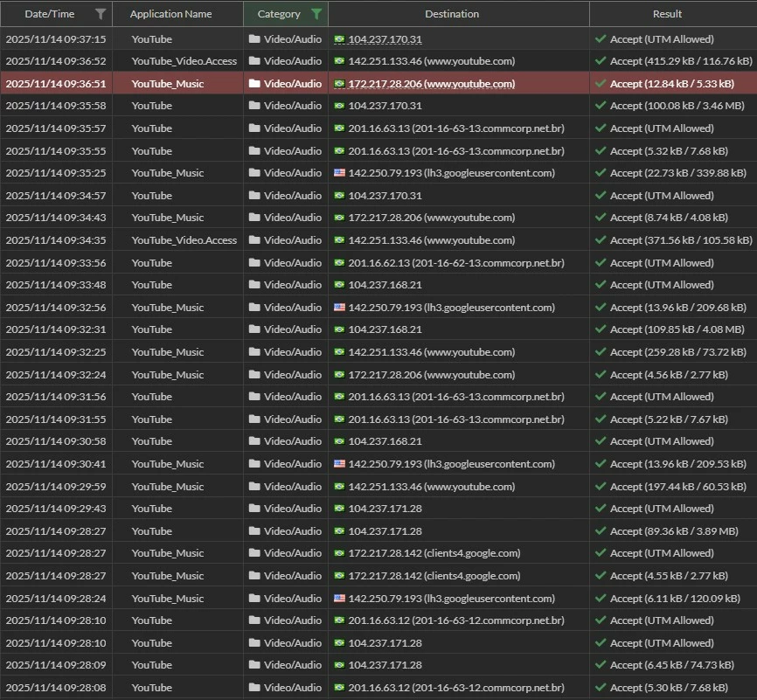
Task: Select Video/Audio category in the 09:32:25 row
Action: [292, 352]
